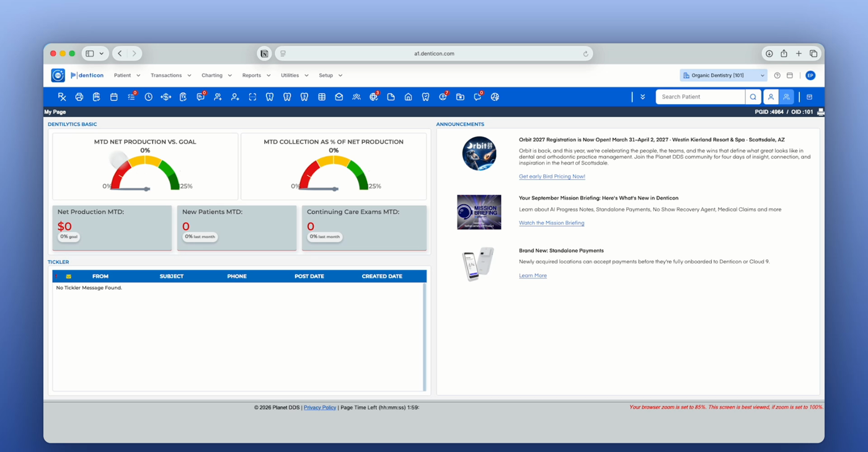868x452 pixels.
Task: Click the magnifier search patient button
Action: coord(753,97)
